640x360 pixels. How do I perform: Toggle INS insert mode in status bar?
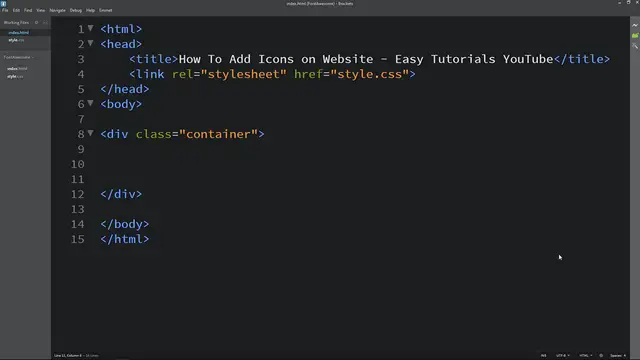543,356
